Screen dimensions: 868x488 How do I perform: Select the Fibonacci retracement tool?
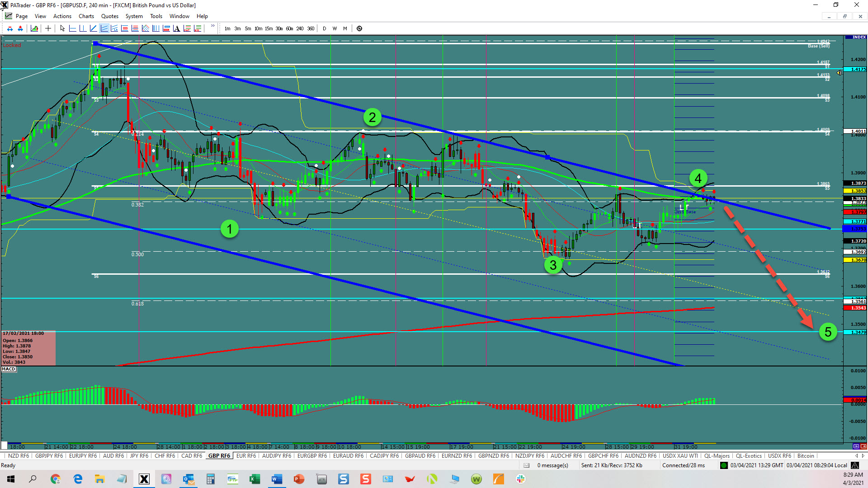click(125, 28)
